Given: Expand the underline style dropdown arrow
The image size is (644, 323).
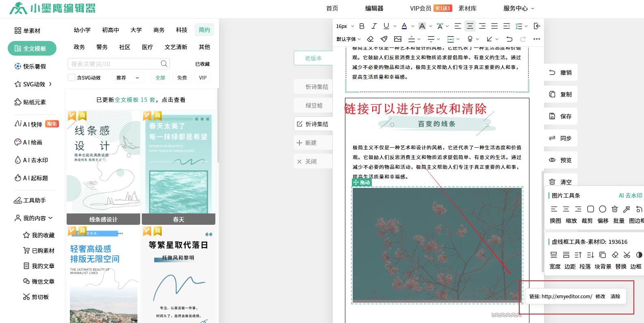Looking at the screenshot, I should (395, 26).
